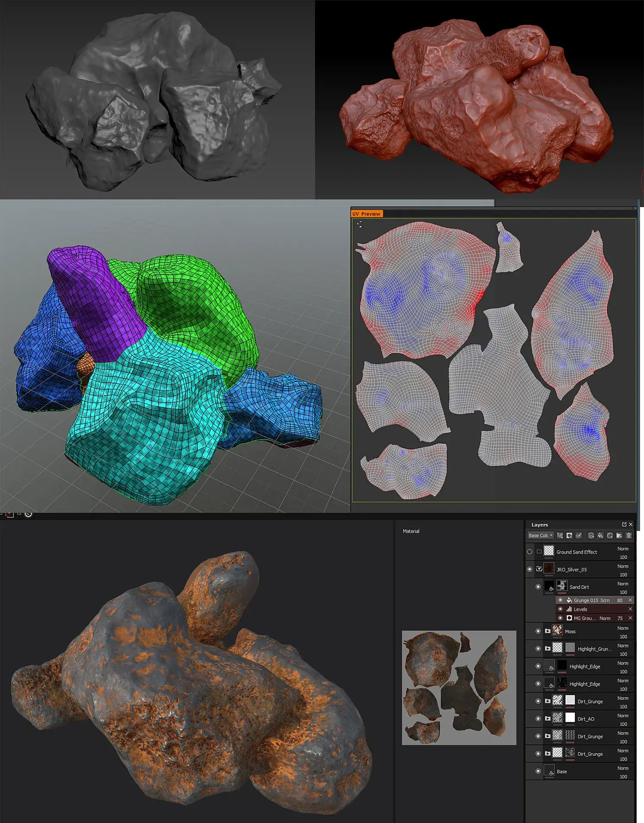
Task: Click the add effect icon in Layers toolbar
Action: pyautogui.click(x=560, y=536)
